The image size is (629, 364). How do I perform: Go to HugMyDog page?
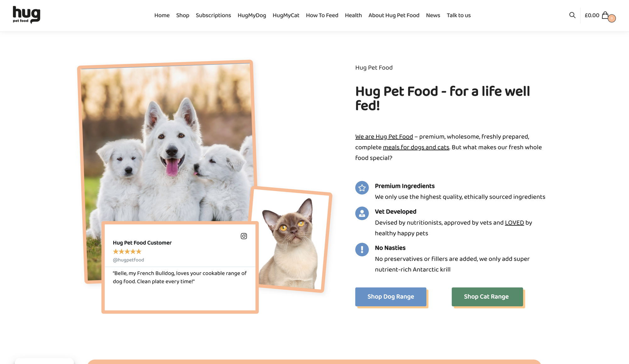click(252, 15)
